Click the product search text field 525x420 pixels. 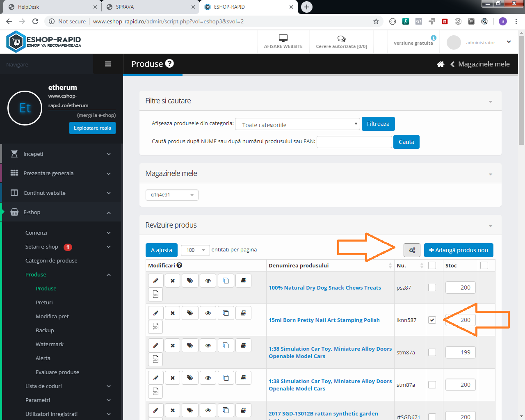(x=354, y=142)
